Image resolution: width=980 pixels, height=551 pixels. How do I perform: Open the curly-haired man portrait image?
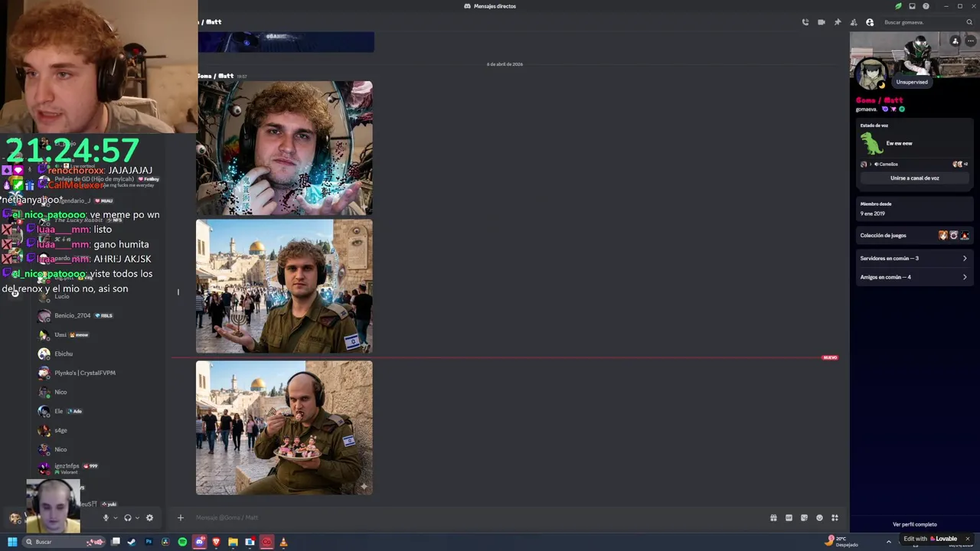tap(285, 148)
